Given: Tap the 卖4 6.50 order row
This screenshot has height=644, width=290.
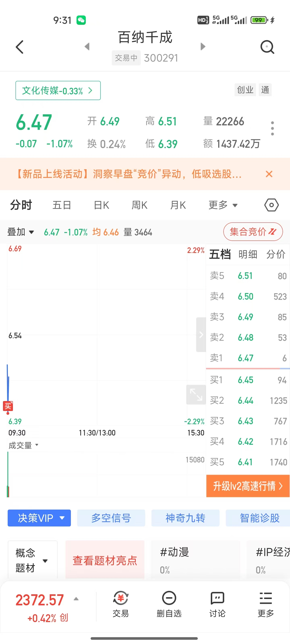Looking at the screenshot, I should tap(248, 296).
